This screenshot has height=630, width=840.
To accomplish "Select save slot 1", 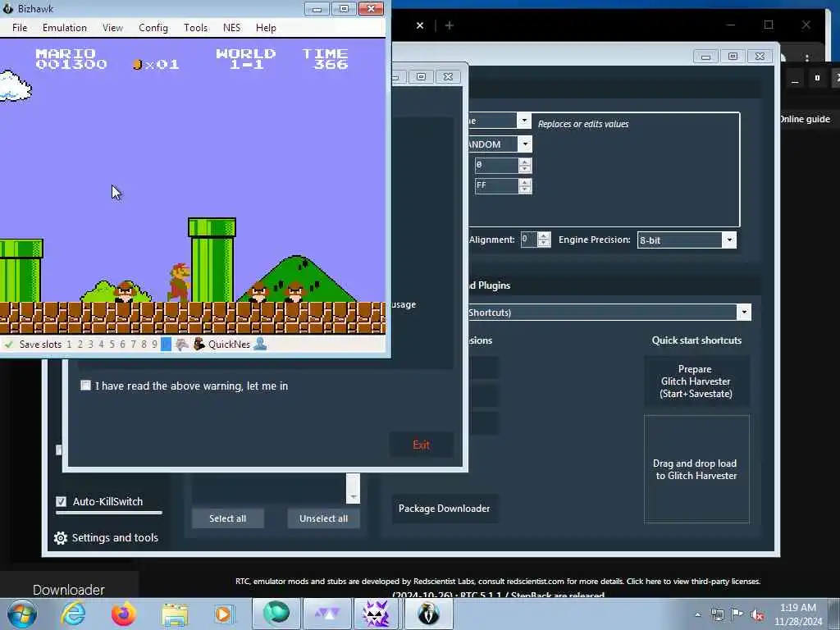I will coord(69,345).
